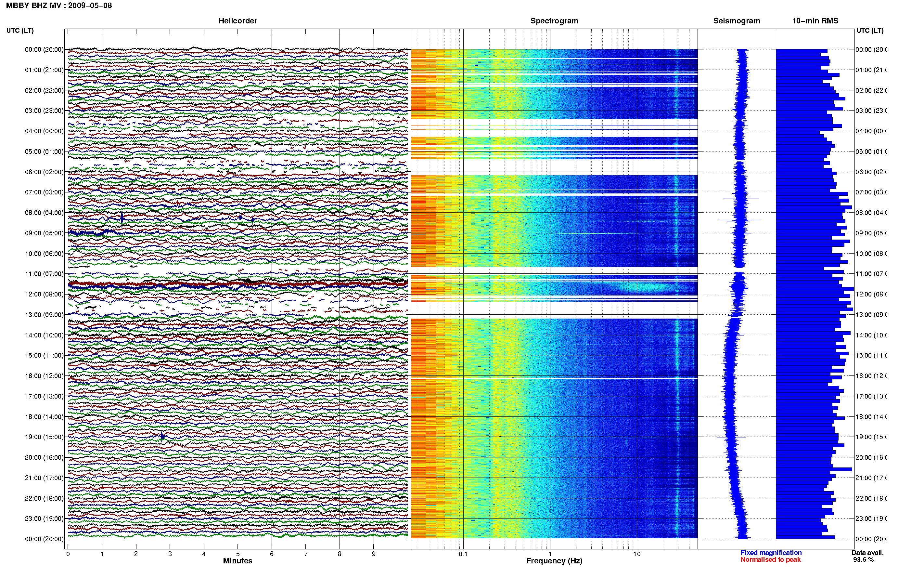This screenshot has width=924, height=578.
Task: Click the 23:00 (19:00) left time label
Action: pyautogui.click(x=44, y=519)
